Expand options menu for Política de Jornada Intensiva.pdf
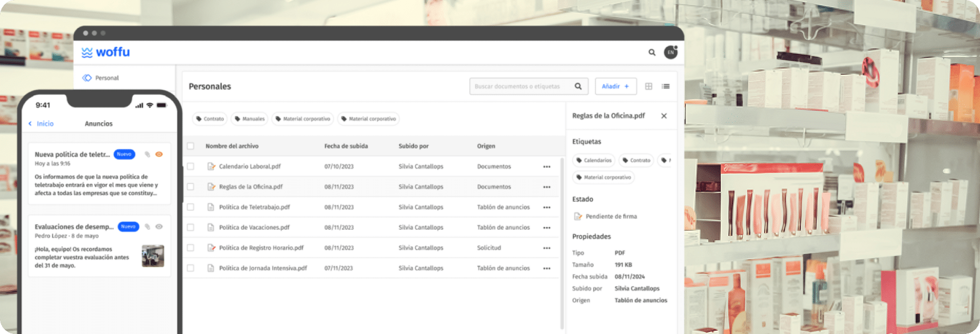Viewport: 980px width, 334px height. coord(546,268)
